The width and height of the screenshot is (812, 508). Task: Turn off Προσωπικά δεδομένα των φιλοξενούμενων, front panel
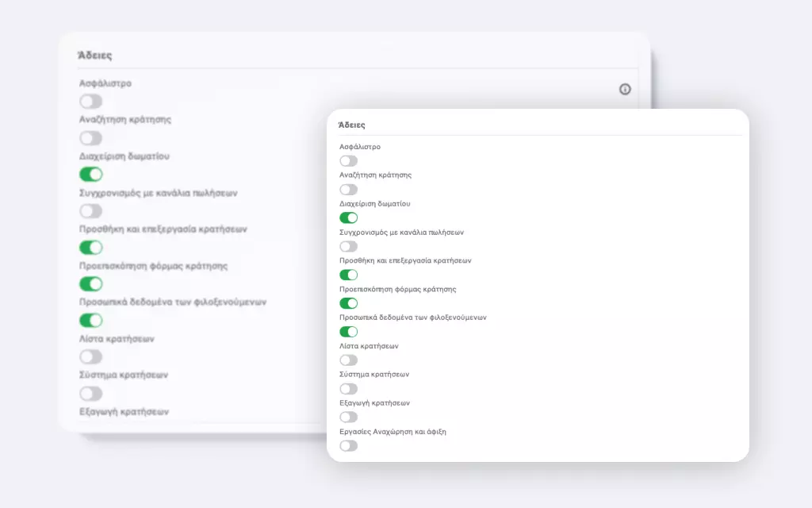[x=348, y=332]
